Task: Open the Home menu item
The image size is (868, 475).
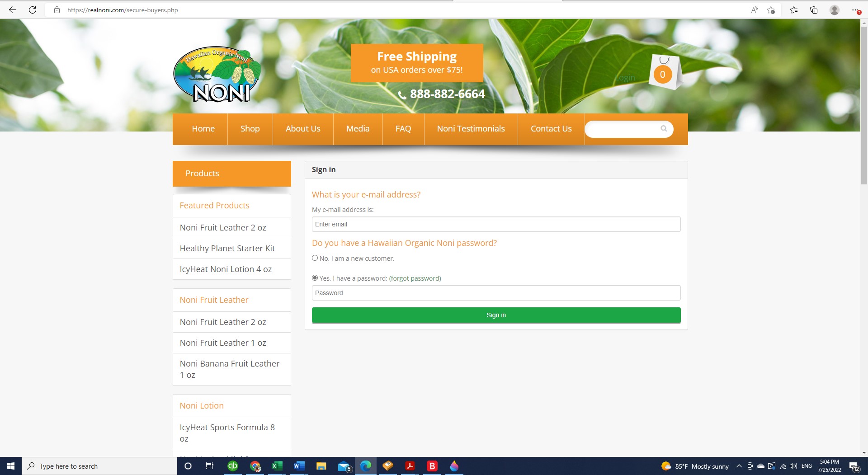Action: pos(203,129)
